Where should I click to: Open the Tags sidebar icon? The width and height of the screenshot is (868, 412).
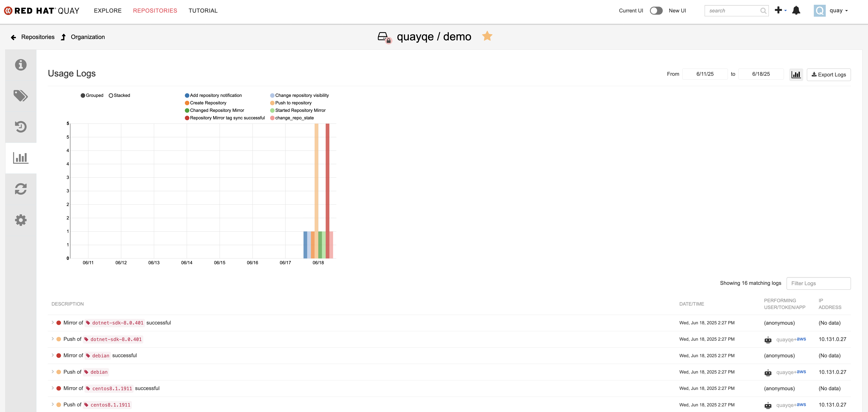click(x=21, y=96)
